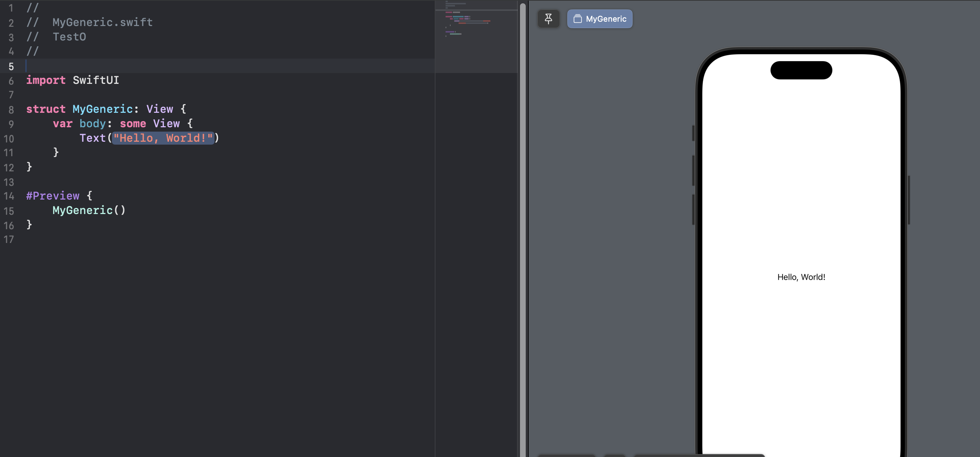Click line number 14 in the gutter

[x=9, y=196]
